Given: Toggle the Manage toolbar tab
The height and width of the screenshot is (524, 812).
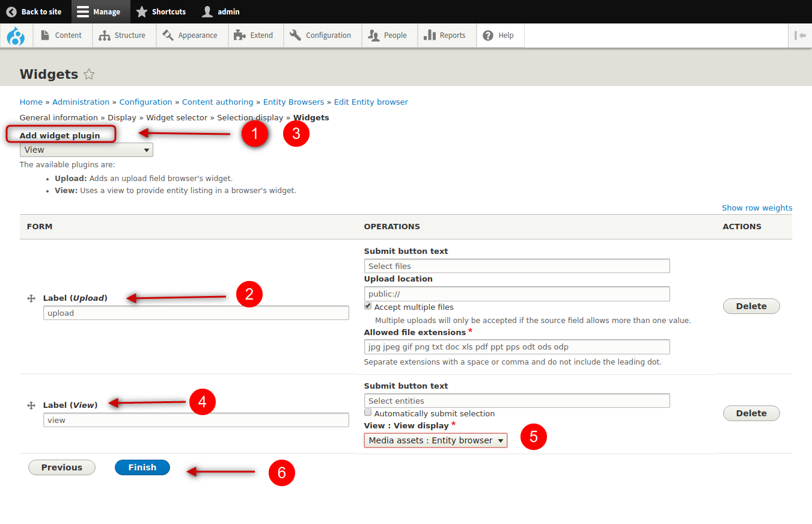Looking at the screenshot, I should pos(99,11).
